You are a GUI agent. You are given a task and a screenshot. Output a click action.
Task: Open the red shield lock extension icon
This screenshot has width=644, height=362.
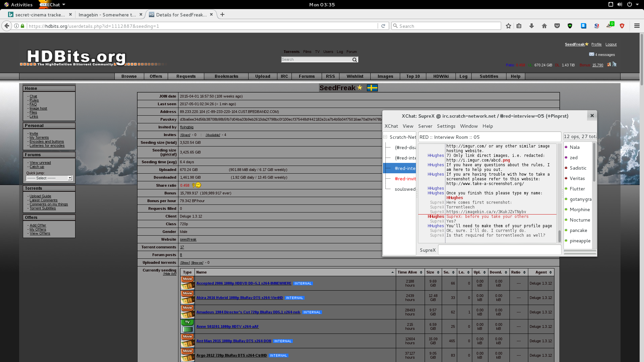point(622,26)
